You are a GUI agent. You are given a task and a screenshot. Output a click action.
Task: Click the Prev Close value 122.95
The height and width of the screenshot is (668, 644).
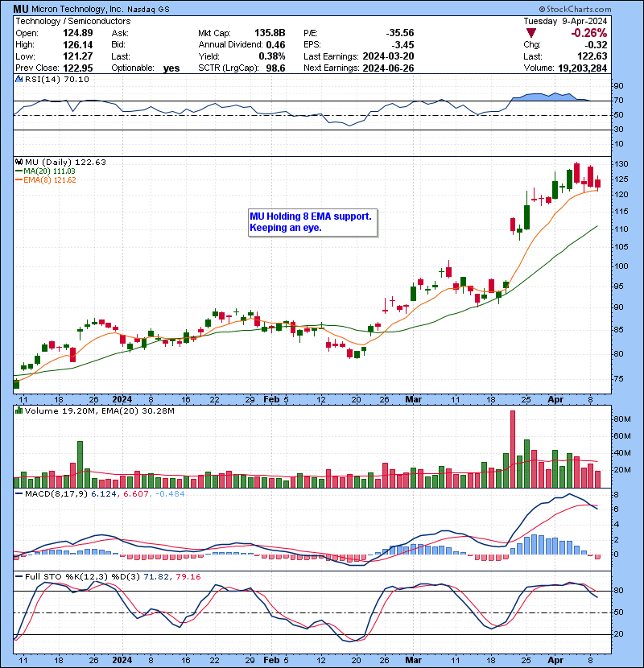tap(77, 68)
